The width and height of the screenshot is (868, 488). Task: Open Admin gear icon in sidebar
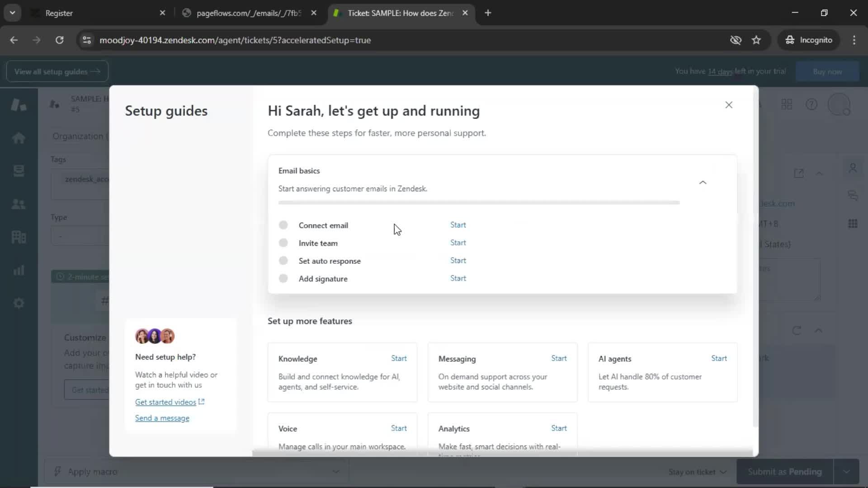[x=19, y=303]
